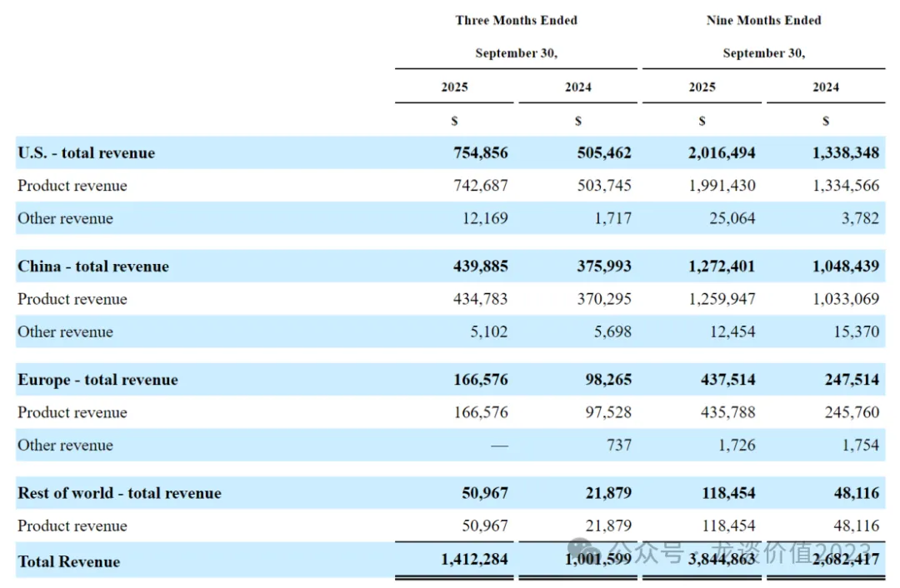Select the "China - total revenue" row label
The width and height of the screenshot is (900, 588).
point(93,267)
